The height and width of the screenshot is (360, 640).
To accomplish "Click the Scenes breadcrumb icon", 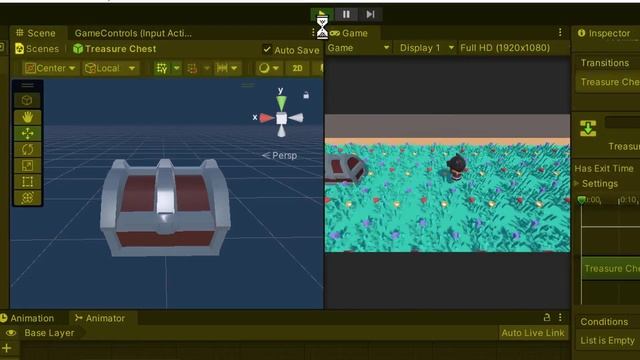I will tap(20, 49).
